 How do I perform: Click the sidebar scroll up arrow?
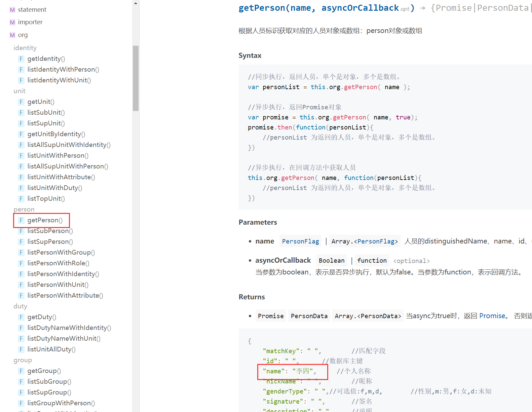point(136,3)
